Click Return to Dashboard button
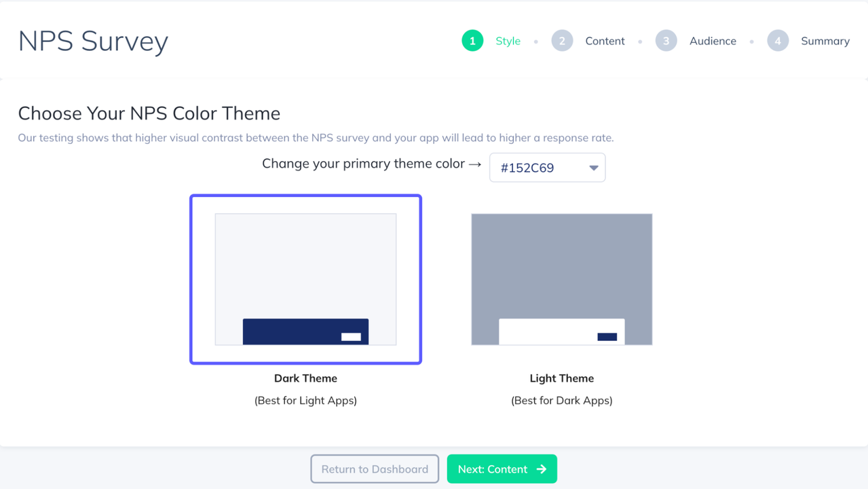 point(375,469)
